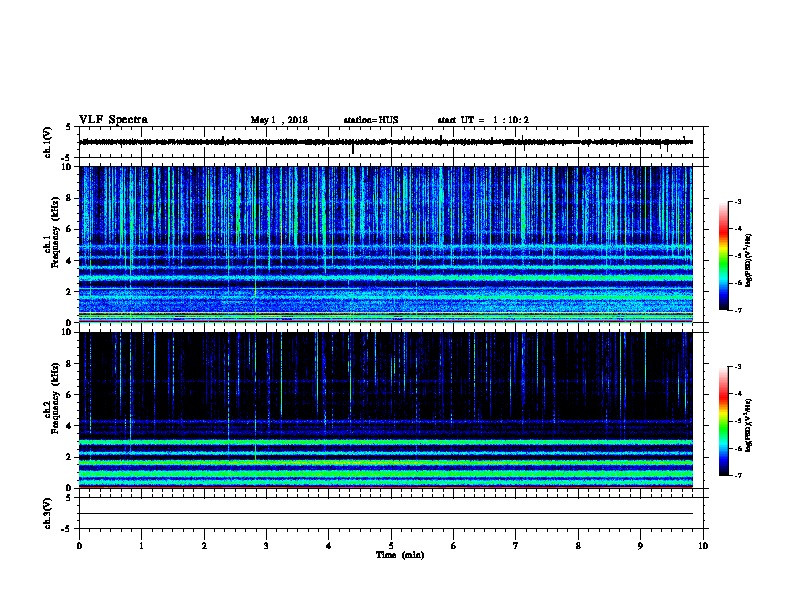Click time axis tick label "2" at bottom
The height and width of the screenshot is (612, 792).
point(204,546)
